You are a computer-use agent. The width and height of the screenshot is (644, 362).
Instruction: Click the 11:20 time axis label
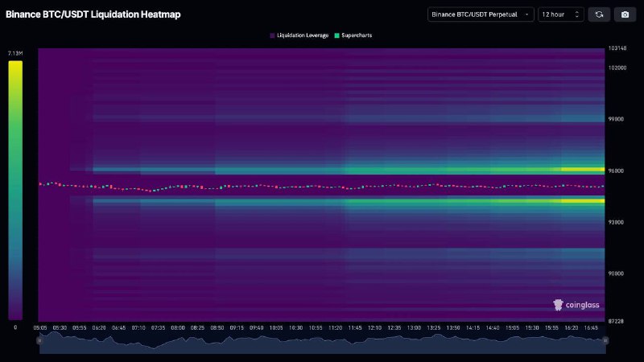click(335, 328)
